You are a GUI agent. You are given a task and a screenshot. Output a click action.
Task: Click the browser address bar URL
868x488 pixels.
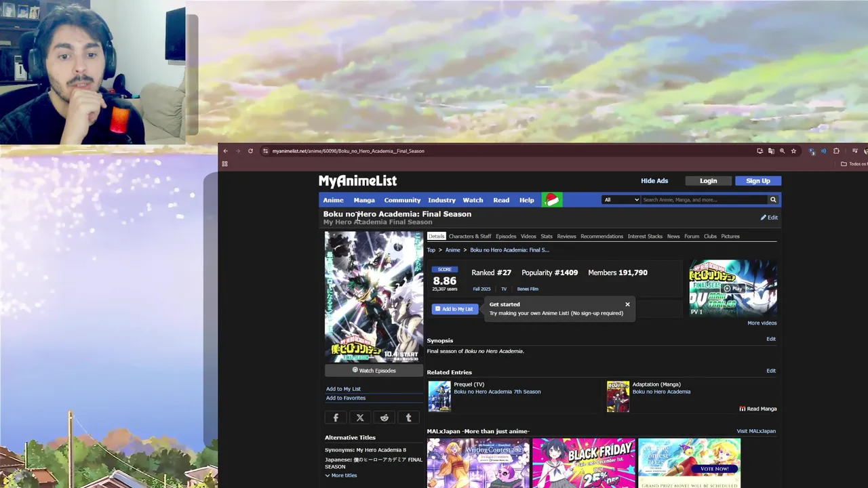click(348, 151)
